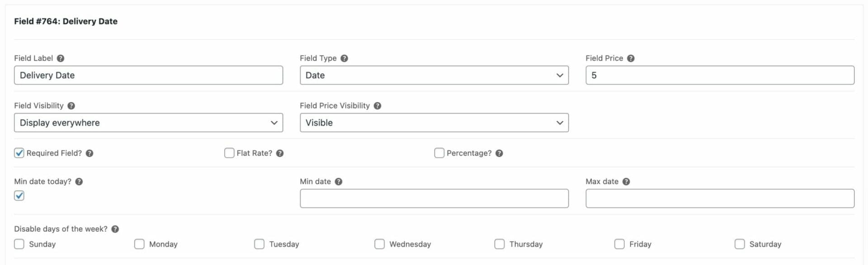Open the Field Price help tooltip icon
Image resolution: width=868 pixels, height=265 pixels.
(631, 58)
